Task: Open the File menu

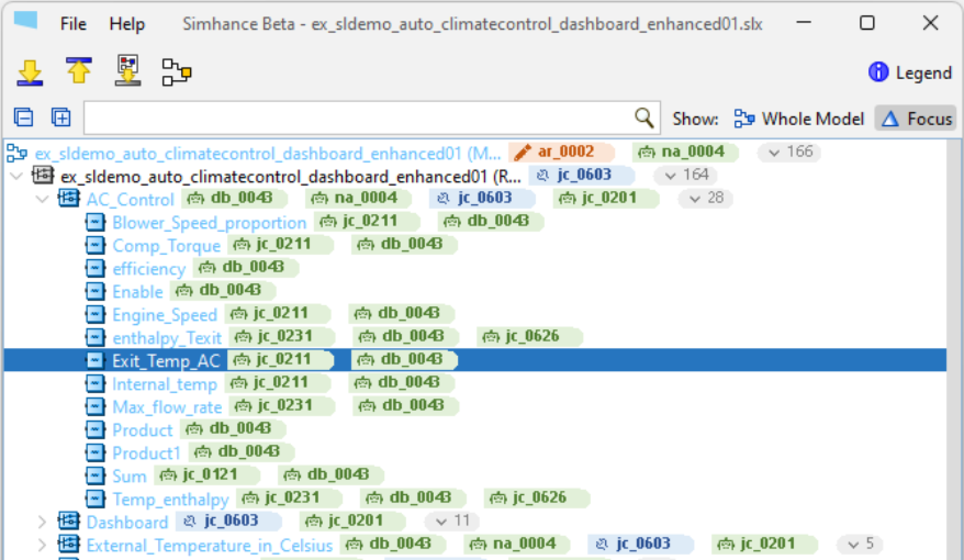Action: [x=73, y=24]
